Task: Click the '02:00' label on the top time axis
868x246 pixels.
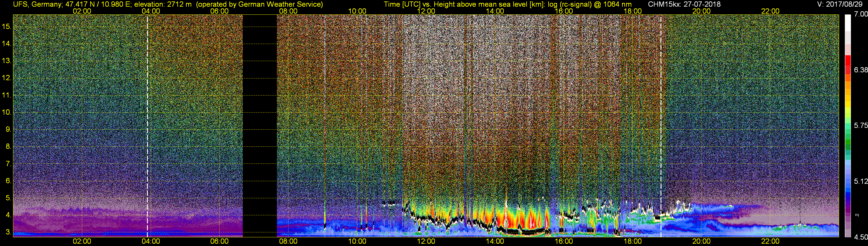Action: (x=82, y=11)
